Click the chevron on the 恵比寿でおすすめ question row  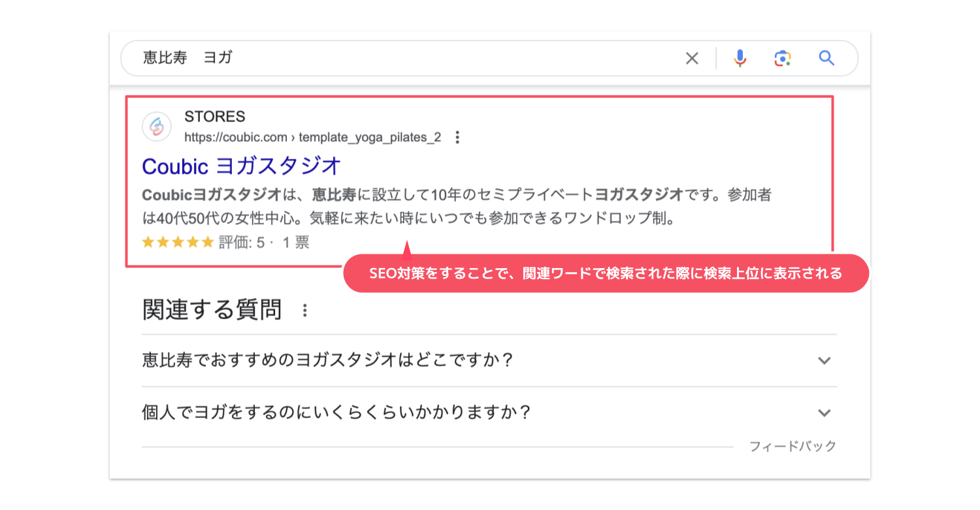point(825,360)
